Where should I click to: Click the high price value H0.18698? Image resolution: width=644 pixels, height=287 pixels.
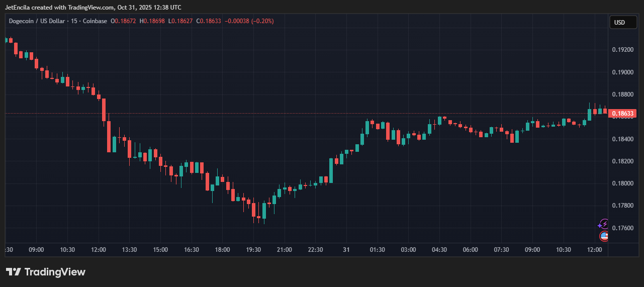[152, 21]
